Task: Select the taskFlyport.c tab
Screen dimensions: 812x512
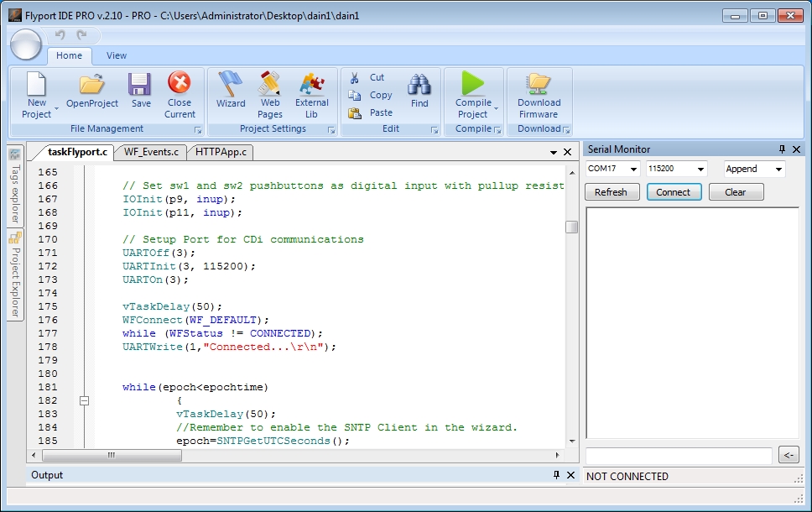Action: (x=77, y=152)
